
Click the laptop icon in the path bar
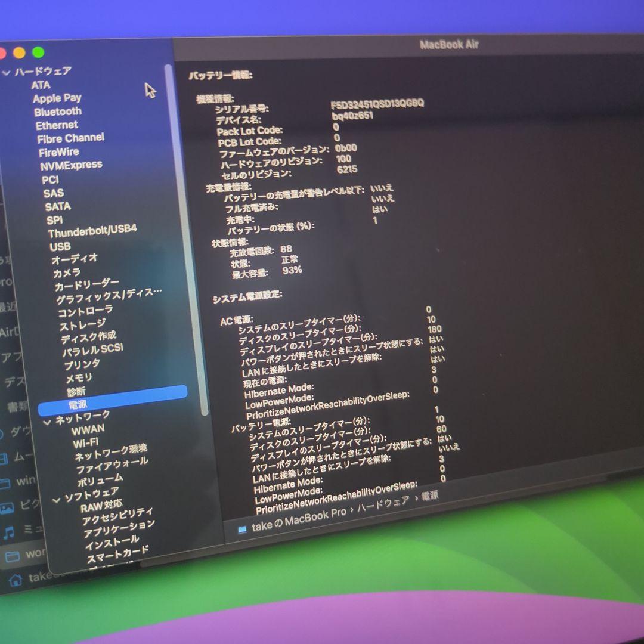tap(242, 529)
